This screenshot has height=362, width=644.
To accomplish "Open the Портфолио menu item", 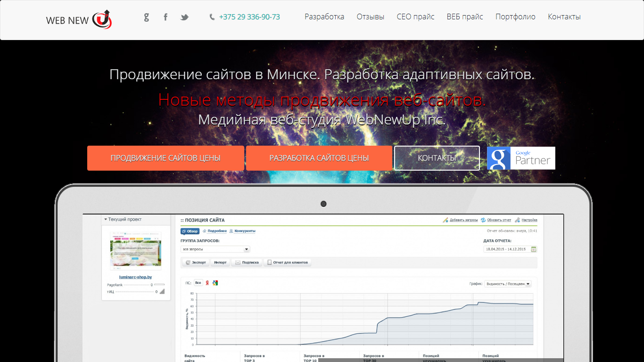I will (515, 17).
